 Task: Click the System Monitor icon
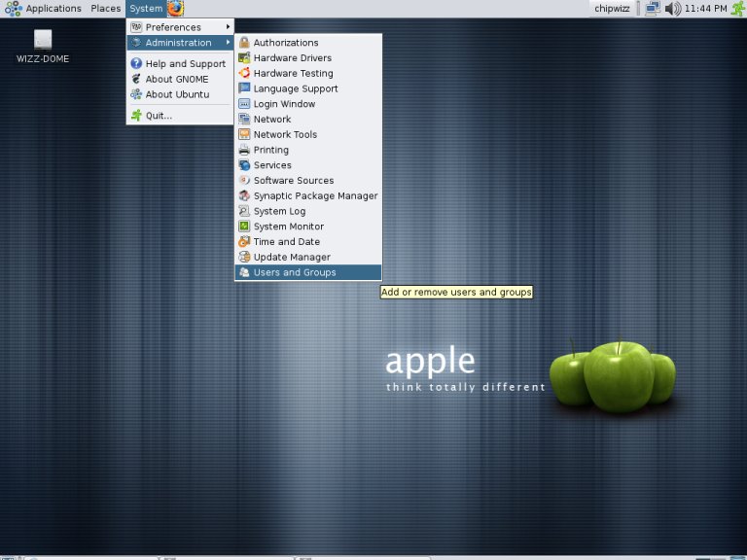244,227
